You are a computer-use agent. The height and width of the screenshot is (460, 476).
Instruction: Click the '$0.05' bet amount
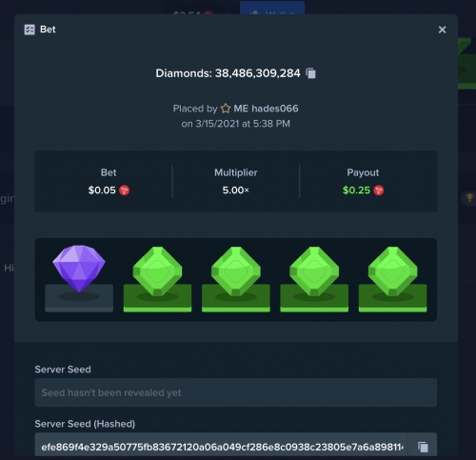click(102, 190)
